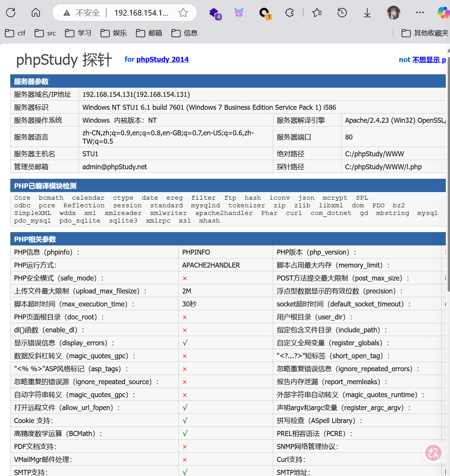Click the APACHE2HANDLER run mode value
450x476 pixels.
pos(211,265)
